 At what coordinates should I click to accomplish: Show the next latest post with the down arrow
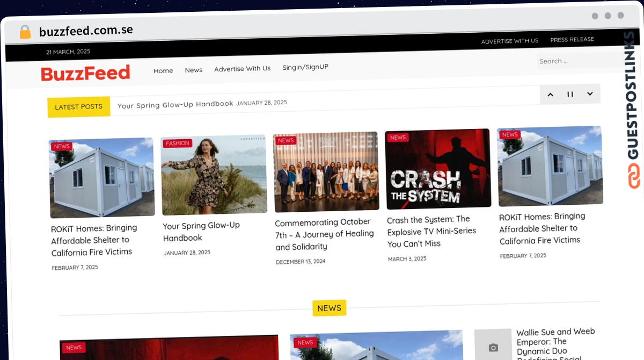590,93
